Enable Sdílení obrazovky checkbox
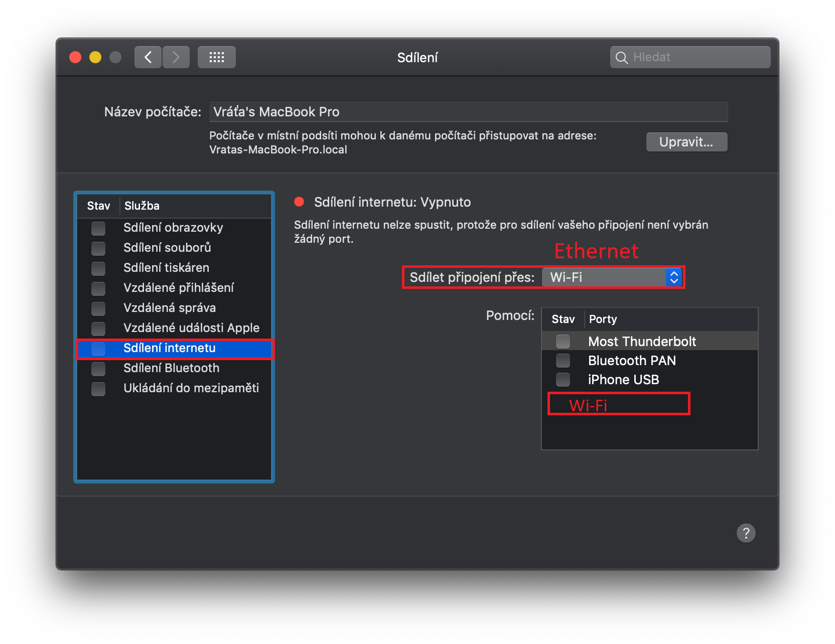 98,228
